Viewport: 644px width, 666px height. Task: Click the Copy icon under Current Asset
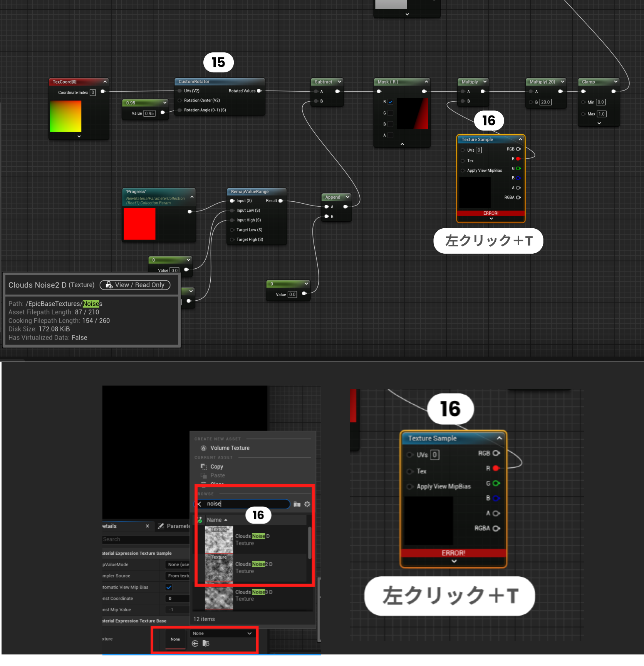pyautogui.click(x=203, y=466)
